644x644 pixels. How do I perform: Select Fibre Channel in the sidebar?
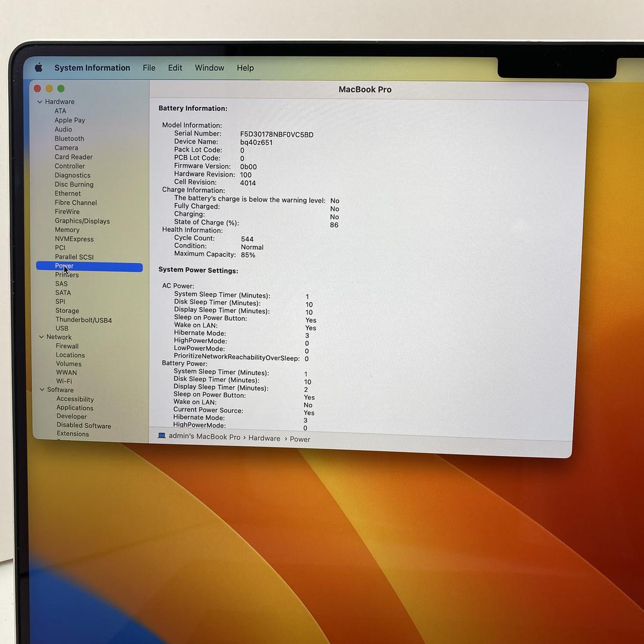76,203
